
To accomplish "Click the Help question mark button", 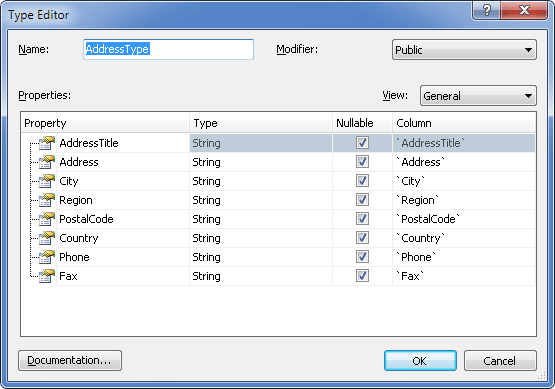I will [x=487, y=10].
